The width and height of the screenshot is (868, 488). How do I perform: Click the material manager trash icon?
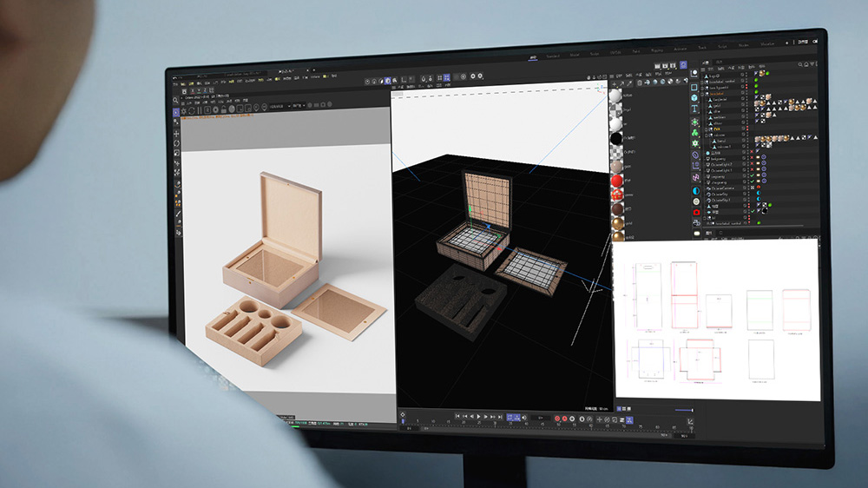[640, 83]
